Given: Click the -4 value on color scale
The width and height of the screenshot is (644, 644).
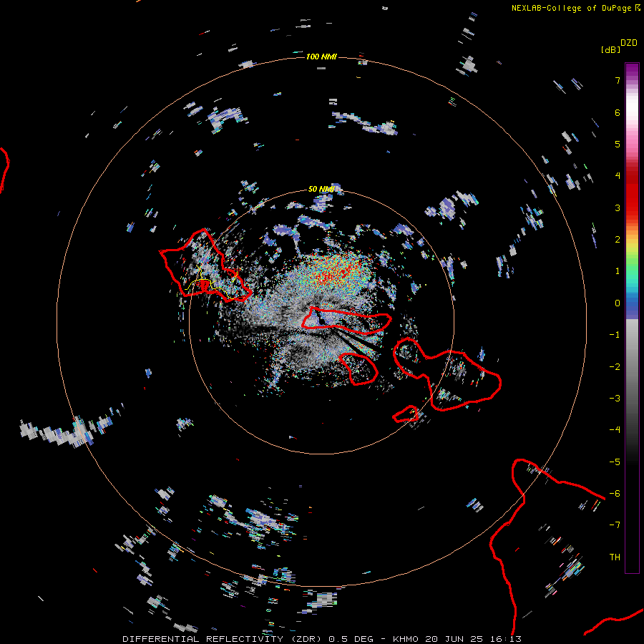Looking at the screenshot, I should point(615,430).
